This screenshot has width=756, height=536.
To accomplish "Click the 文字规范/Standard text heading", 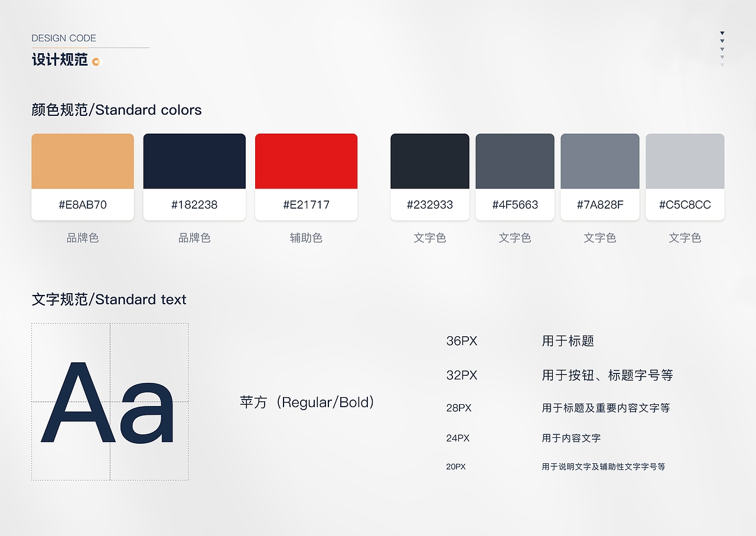I will pyautogui.click(x=109, y=300).
